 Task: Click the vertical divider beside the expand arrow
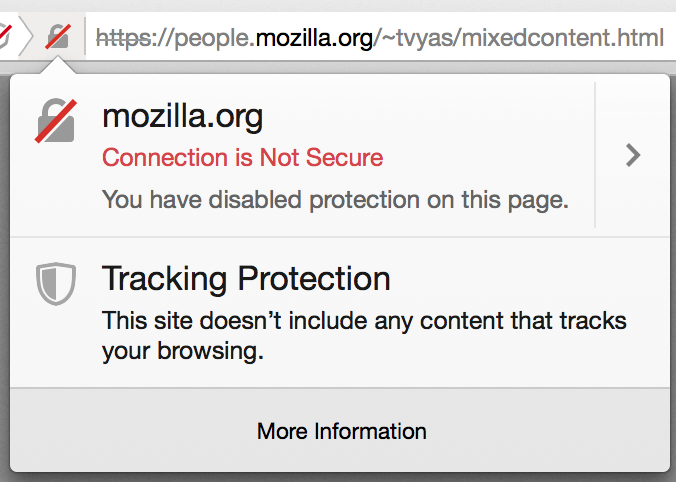click(x=595, y=155)
